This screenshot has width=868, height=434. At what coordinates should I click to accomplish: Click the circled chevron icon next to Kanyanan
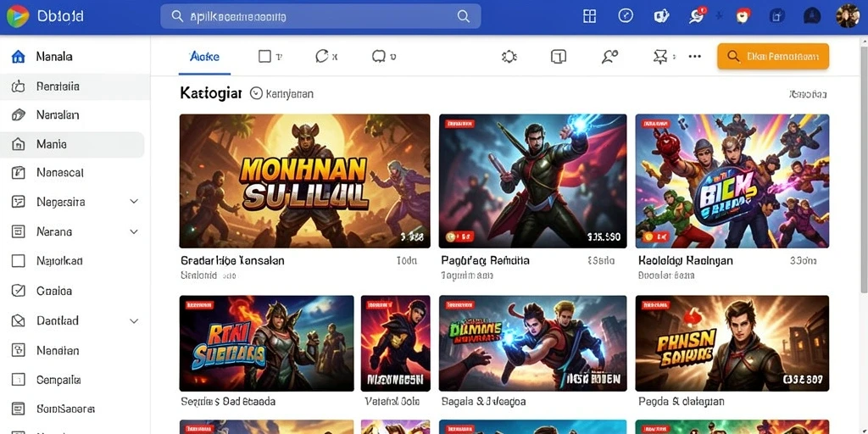256,93
